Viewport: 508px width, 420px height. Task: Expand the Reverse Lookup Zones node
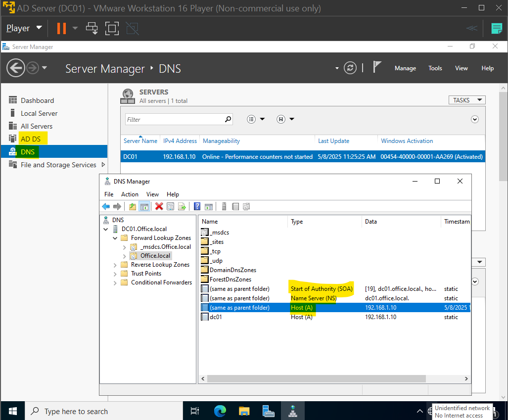tap(115, 265)
